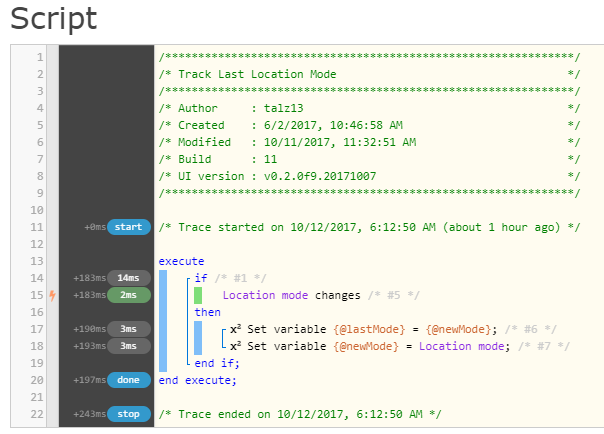Click 'Location mode' value on line 18

point(462,346)
